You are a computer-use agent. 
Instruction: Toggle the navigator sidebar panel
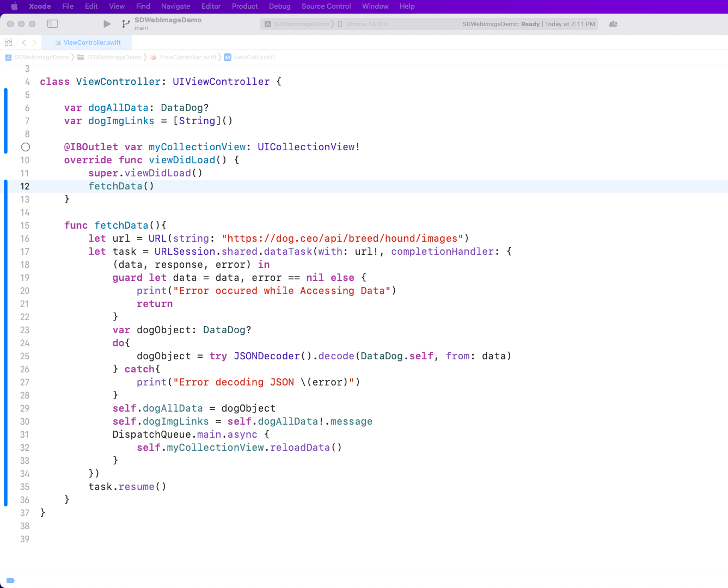pos(53,24)
